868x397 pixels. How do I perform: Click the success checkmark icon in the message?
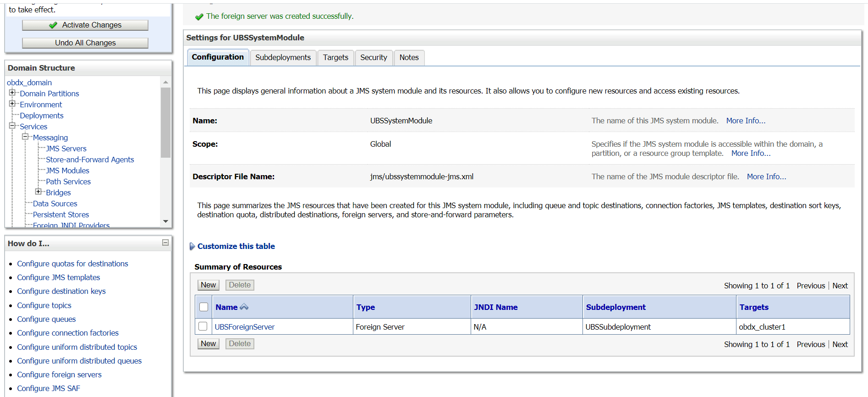tap(199, 17)
